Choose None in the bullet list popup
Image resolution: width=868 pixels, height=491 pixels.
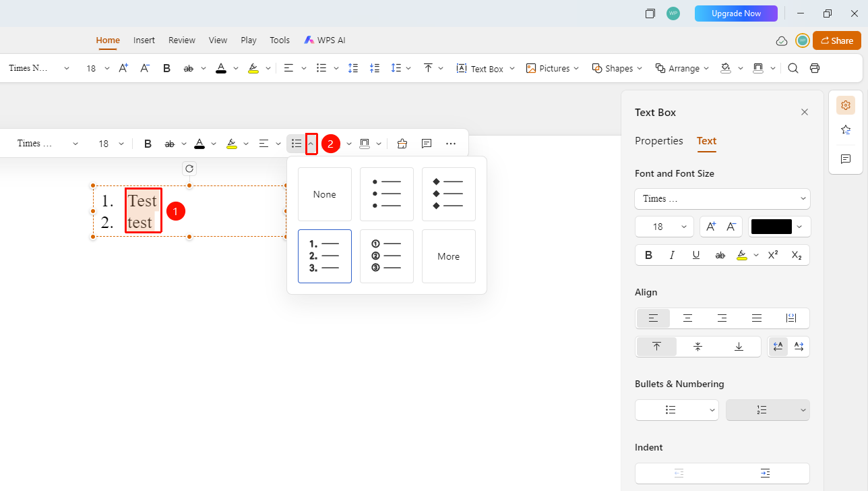click(325, 194)
